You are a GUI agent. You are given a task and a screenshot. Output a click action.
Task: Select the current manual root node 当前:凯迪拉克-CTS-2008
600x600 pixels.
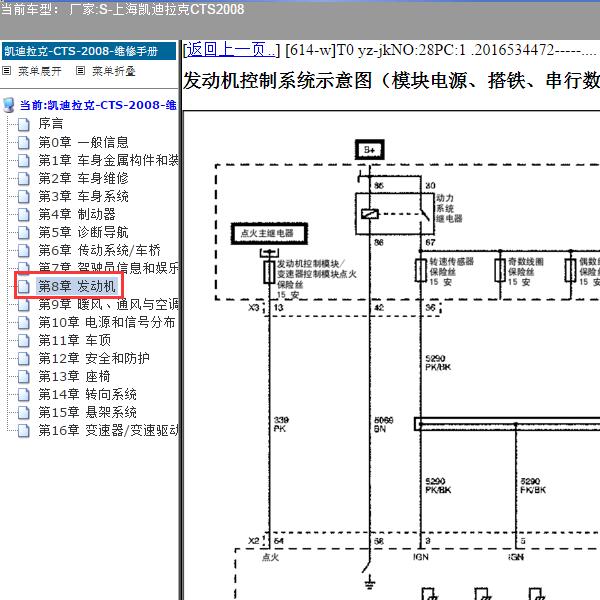[98, 105]
